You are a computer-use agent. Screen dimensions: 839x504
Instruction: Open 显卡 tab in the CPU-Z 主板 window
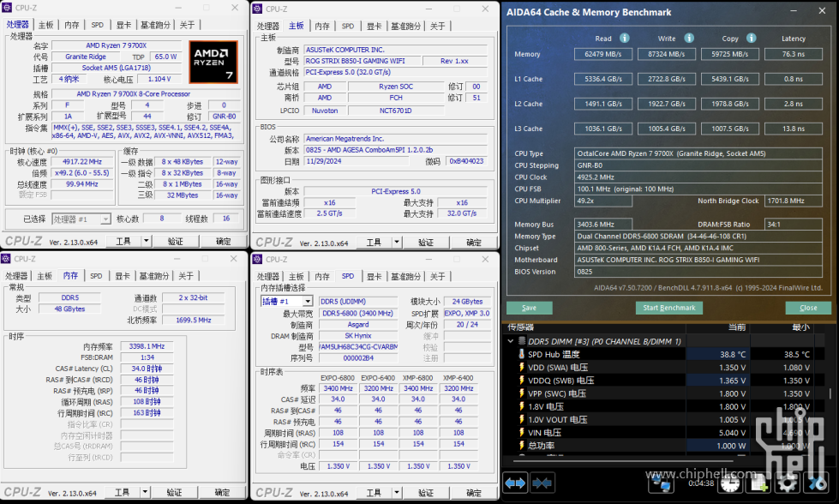point(374,26)
